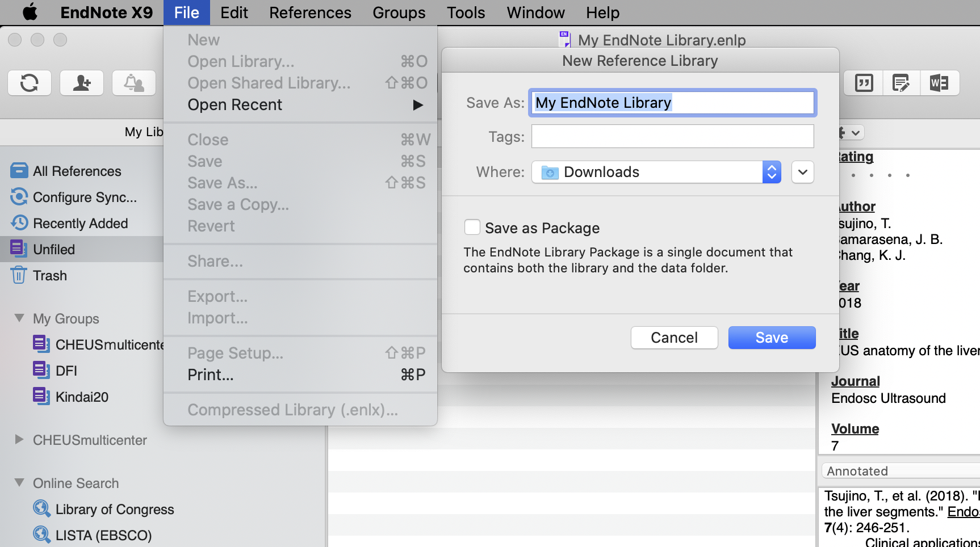Click the Unfiled group icon

[x=19, y=249]
